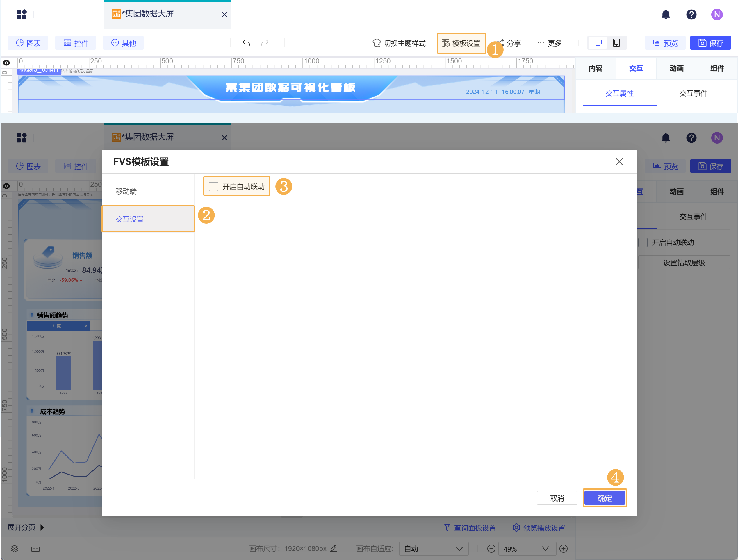Viewport: 738px width, 560px height.
Task: Click 确定 to confirm the FVS dialog
Action: 605,498
